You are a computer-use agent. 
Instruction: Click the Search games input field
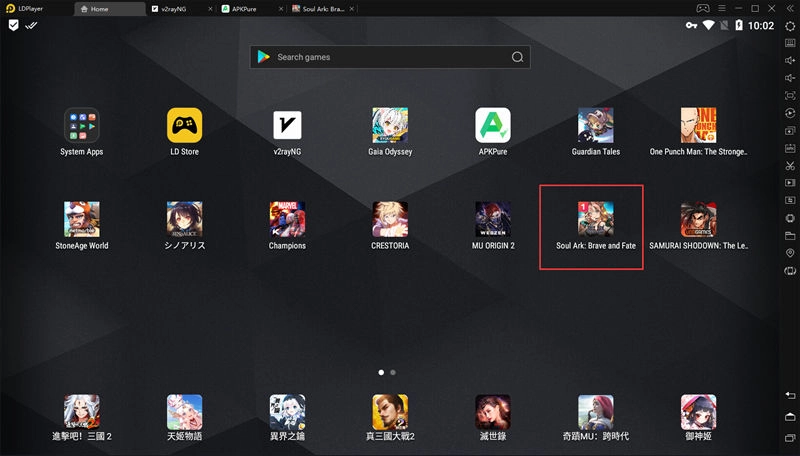[385, 57]
